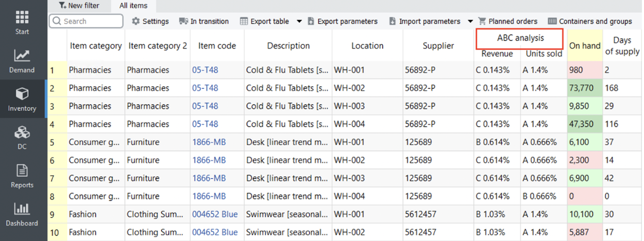
Task: Switch to the All items tab
Action: [133, 6]
